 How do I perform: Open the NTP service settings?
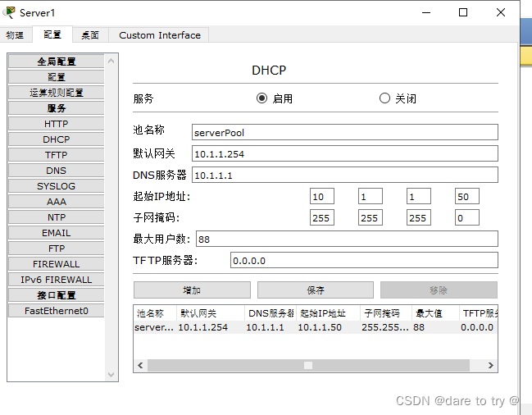click(57, 217)
